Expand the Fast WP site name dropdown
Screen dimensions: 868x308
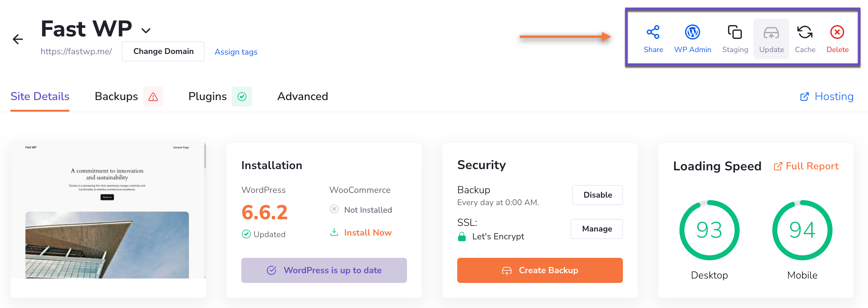pos(146,30)
